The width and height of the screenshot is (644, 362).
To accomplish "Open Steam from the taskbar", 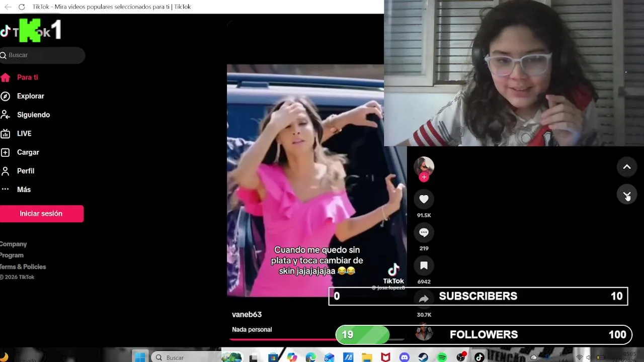I will 423,357.
